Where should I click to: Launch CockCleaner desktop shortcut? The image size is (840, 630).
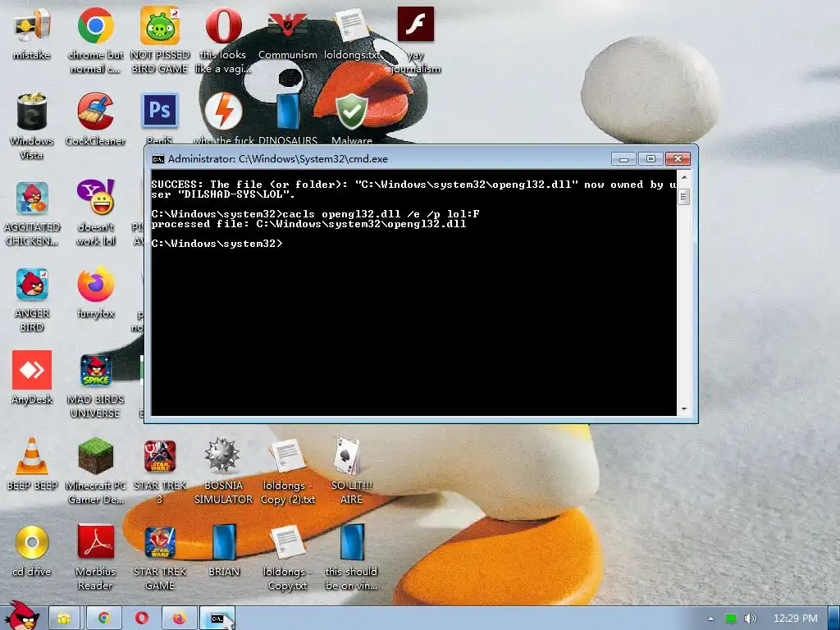coord(95,112)
